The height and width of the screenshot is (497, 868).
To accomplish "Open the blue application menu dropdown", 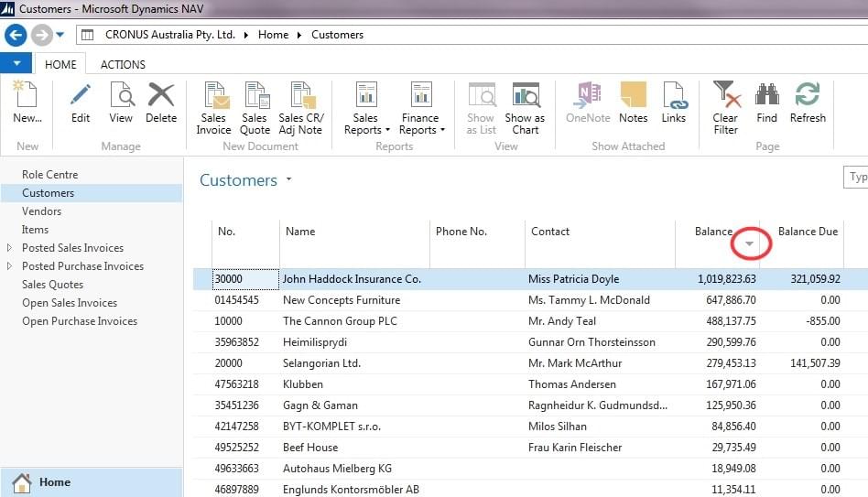I will (x=16, y=63).
